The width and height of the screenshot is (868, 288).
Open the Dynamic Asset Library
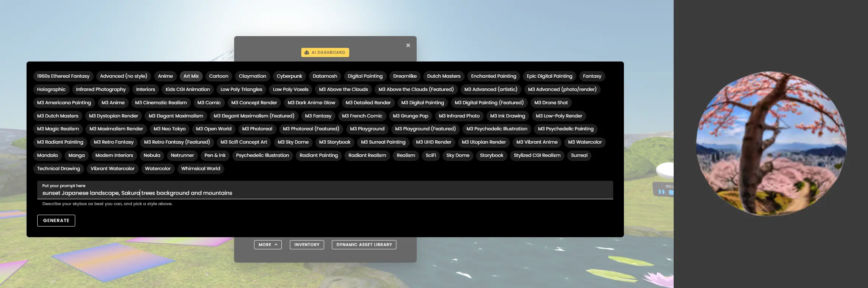click(x=364, y=245)
